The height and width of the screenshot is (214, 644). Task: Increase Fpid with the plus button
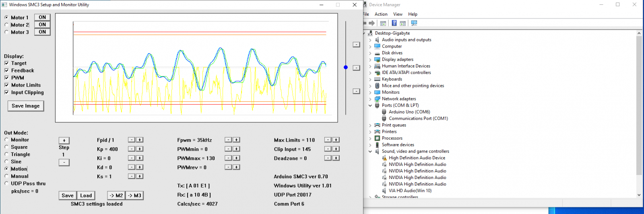point(140,140)
